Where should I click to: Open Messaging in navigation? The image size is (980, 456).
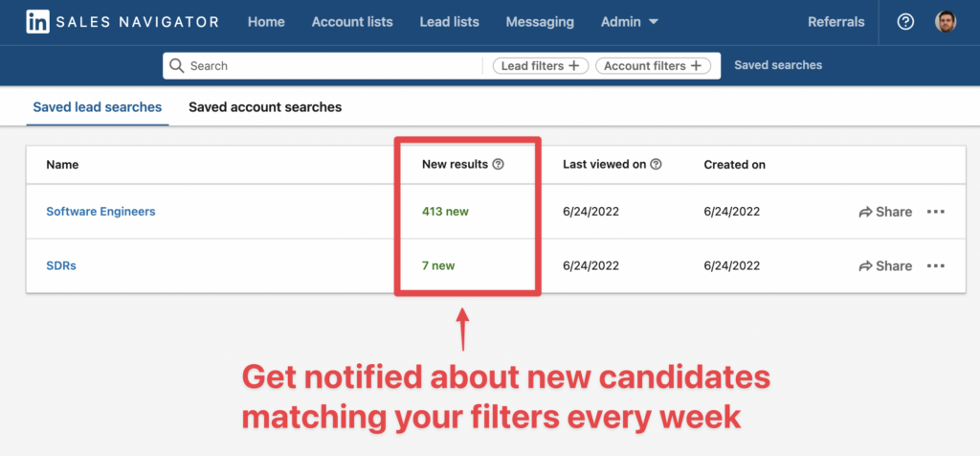(x=540, y=22)
